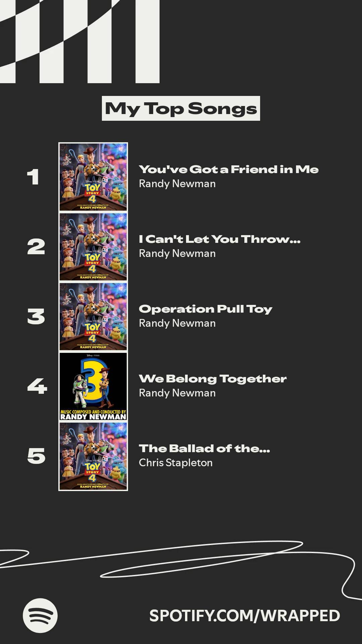Click the Spotify logo icon
Image resolution: width=362 pixels, height=644 pixels.
tap(40, 615)
